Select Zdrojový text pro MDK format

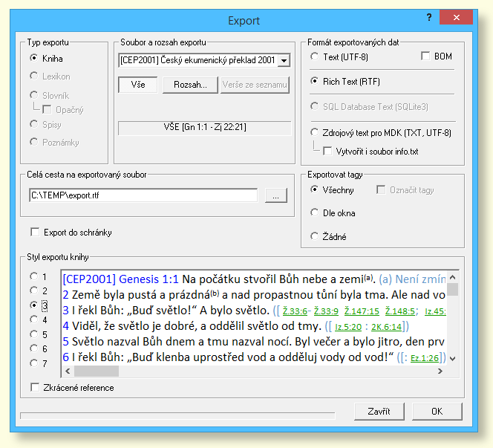(x=316, y=133)
